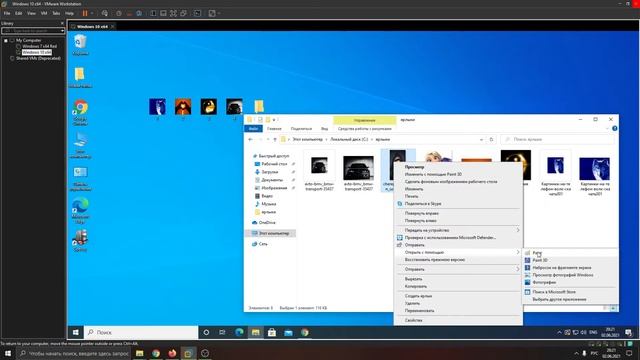Open Downloads in Explorer quick access
This screenshot has height=360, width=640.
point(269,172)
